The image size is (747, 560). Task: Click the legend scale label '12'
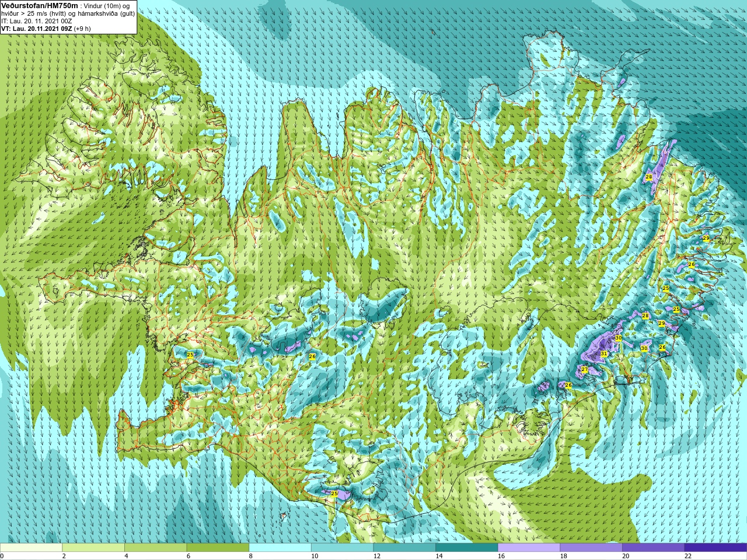click(376, 556)
